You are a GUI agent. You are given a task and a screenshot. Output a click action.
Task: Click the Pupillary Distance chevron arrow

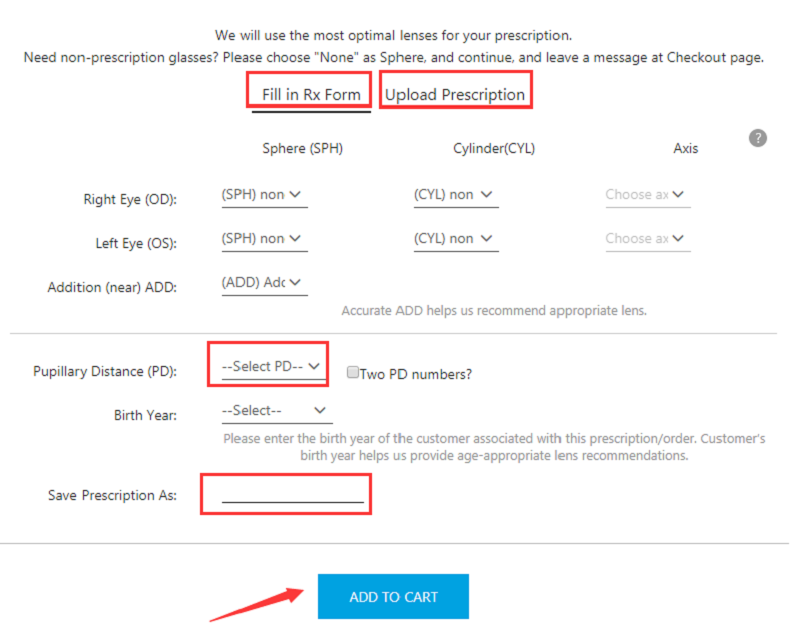click(x=314, y=366)
